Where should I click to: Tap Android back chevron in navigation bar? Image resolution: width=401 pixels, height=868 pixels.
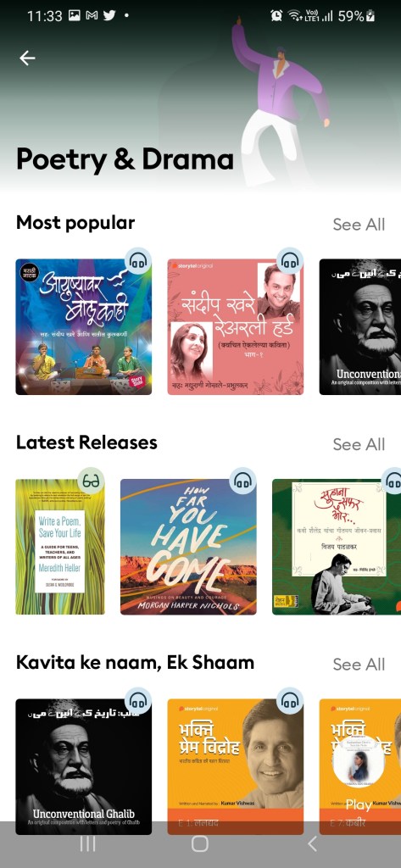tap(312, 843)
